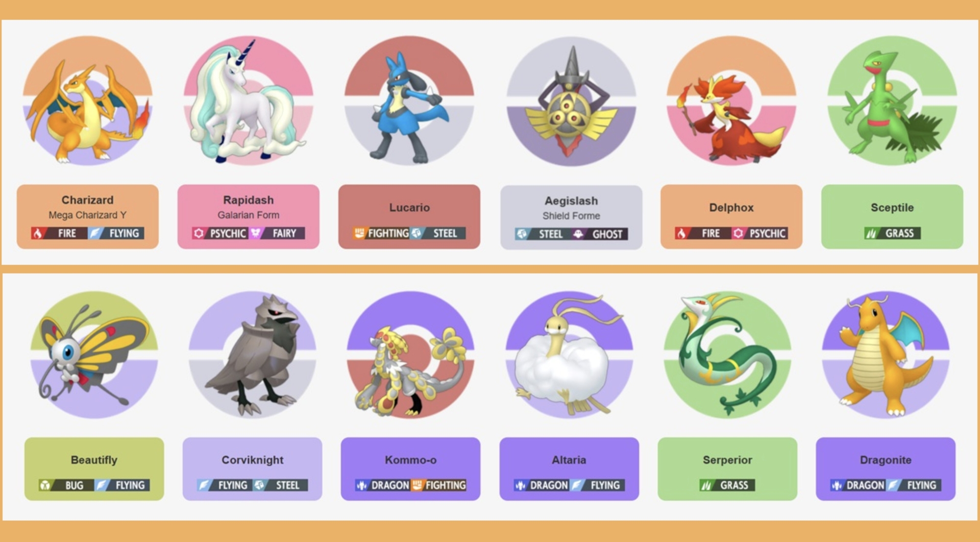
Task: Click Rapidash's FAIRY type badge
Action: (277, 233)
